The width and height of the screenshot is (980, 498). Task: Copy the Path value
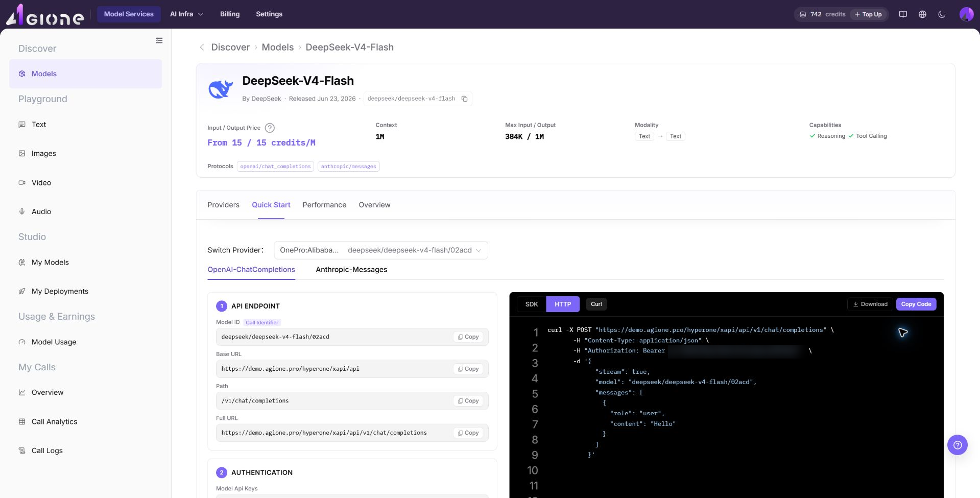[468, 401]
